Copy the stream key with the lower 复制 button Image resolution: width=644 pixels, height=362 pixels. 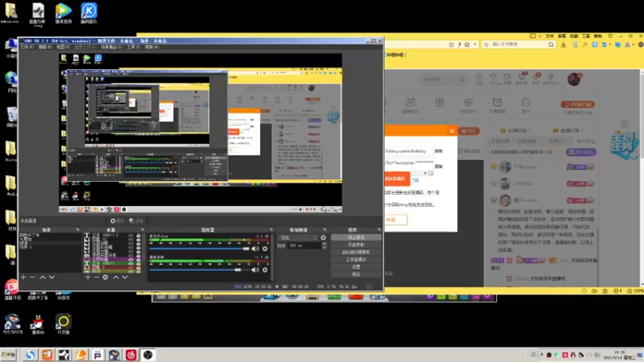[x=439, y=167]
